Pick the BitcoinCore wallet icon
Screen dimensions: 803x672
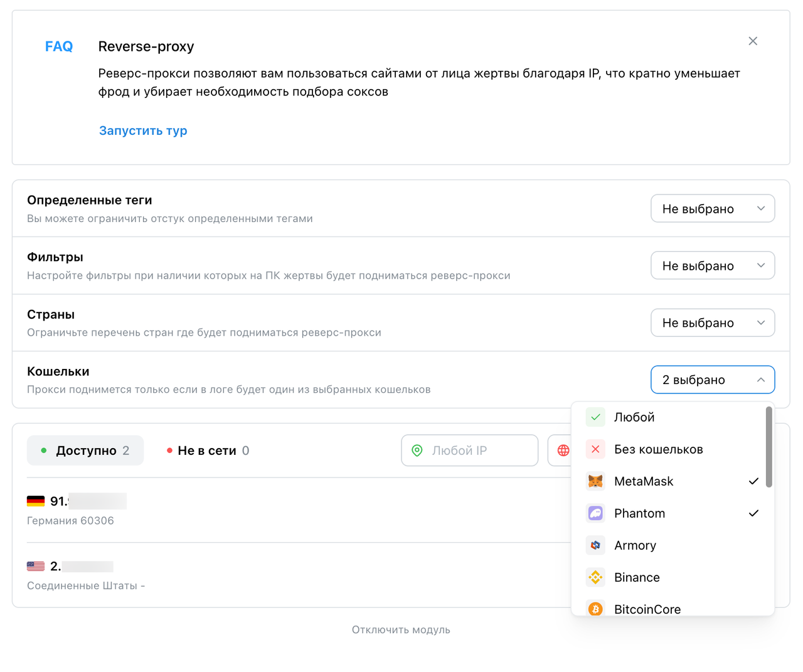point(595,609)
